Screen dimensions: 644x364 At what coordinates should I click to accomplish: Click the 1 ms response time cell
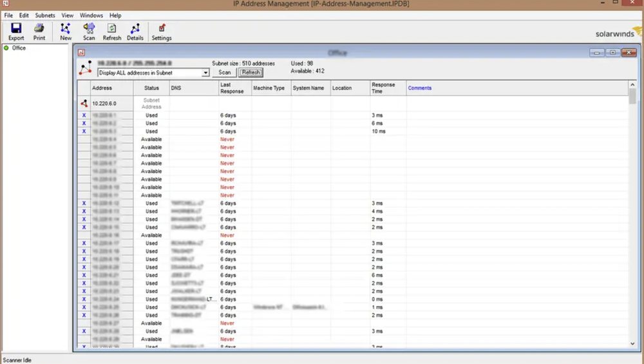tap(388, 307)
